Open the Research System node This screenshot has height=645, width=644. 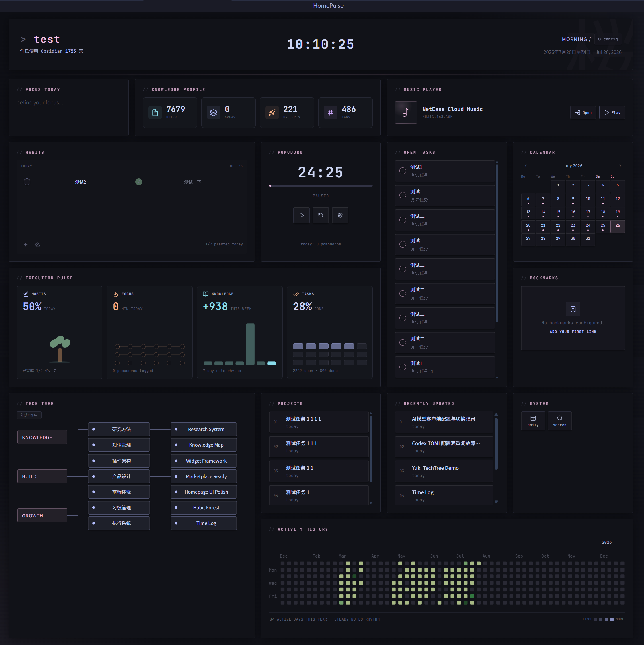[x=204, y=429]
